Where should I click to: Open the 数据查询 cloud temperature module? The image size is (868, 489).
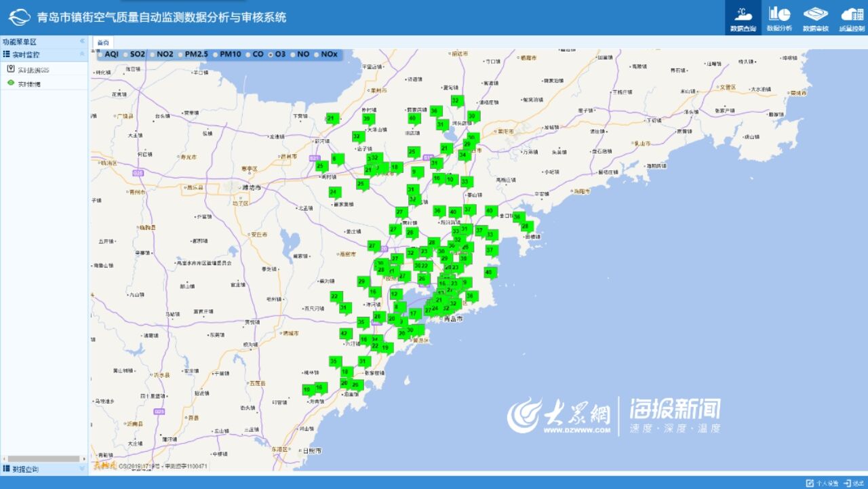coord(743,18)
